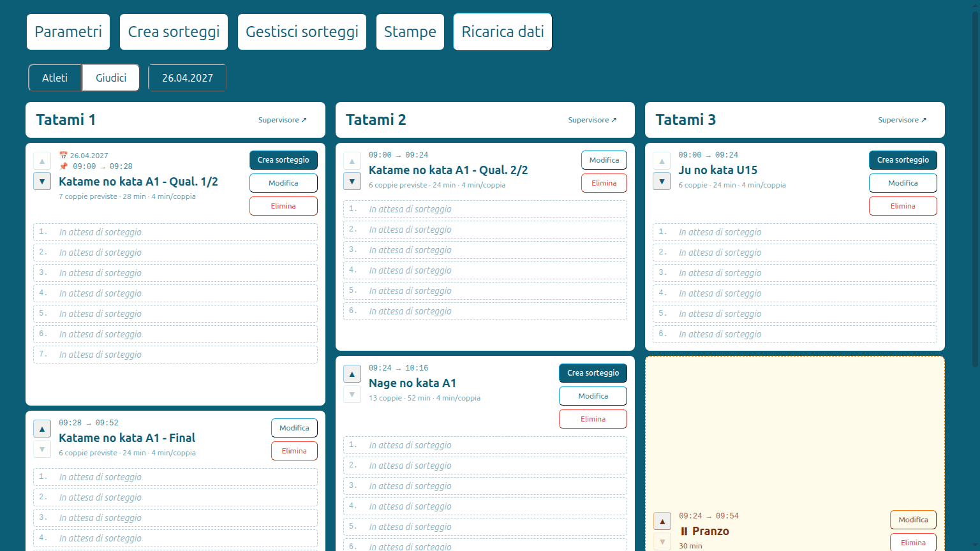Viewport: 980px width, 551px height.
Task: Create draw for Katame no kata A1 - Qual. 1/2
Action: click(283, 160)
